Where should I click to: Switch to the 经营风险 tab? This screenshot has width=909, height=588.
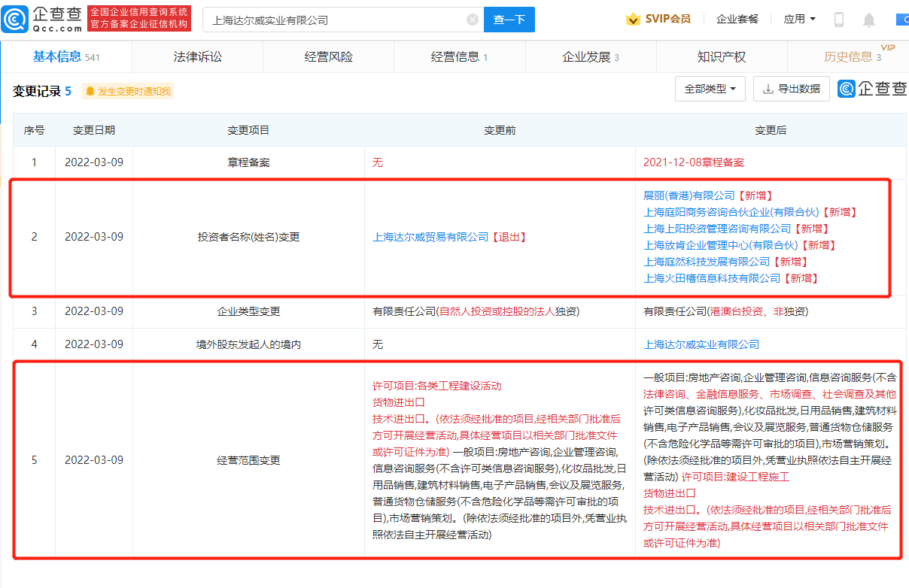click(328, 57)
